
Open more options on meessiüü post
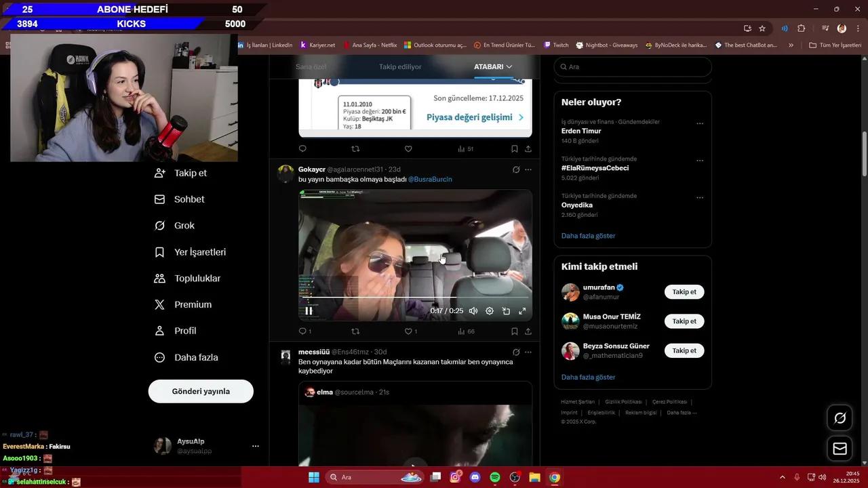point(528,352)
